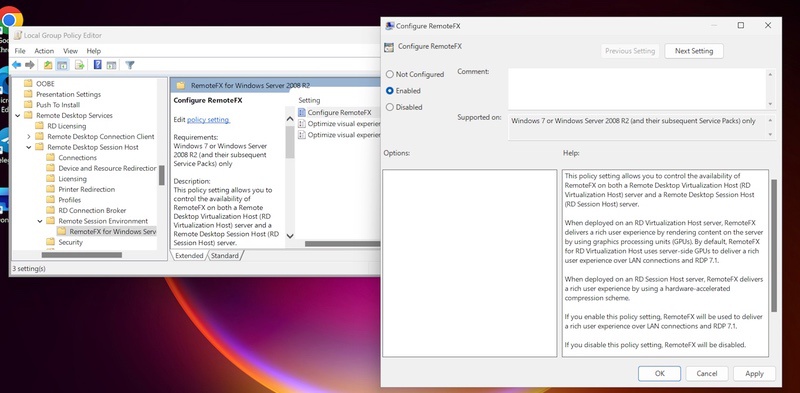Open the policy setting link

coord(208,119)
